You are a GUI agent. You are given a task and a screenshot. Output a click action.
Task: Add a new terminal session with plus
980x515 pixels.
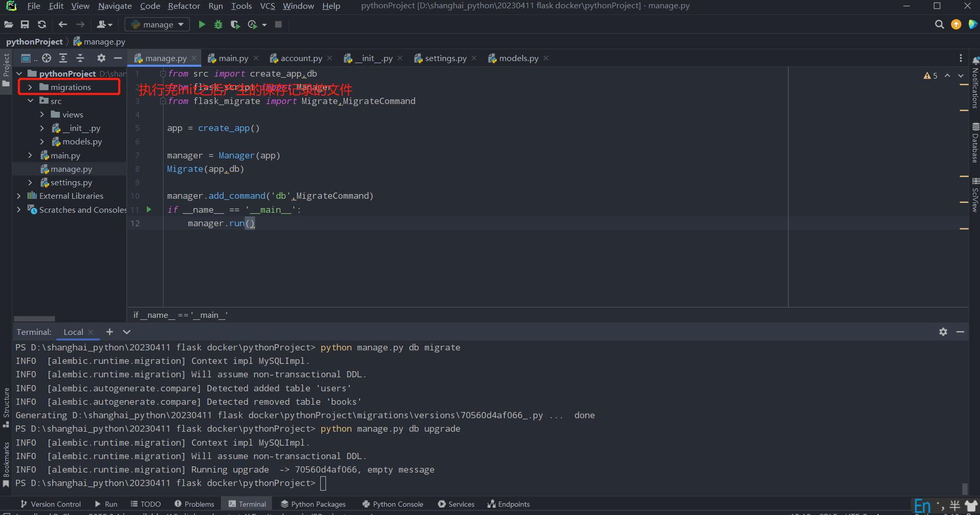pyautogui.click(x=110, y=332)
